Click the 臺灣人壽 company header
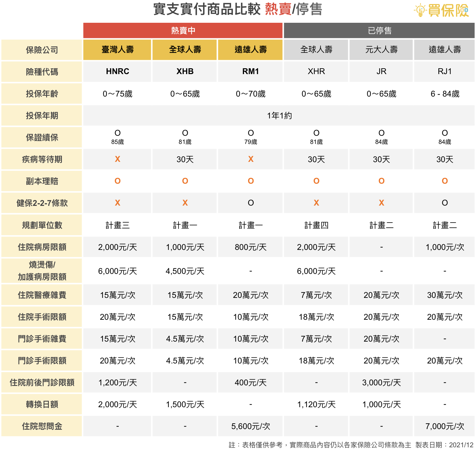The image size is (476, 450). click(117, 49)
